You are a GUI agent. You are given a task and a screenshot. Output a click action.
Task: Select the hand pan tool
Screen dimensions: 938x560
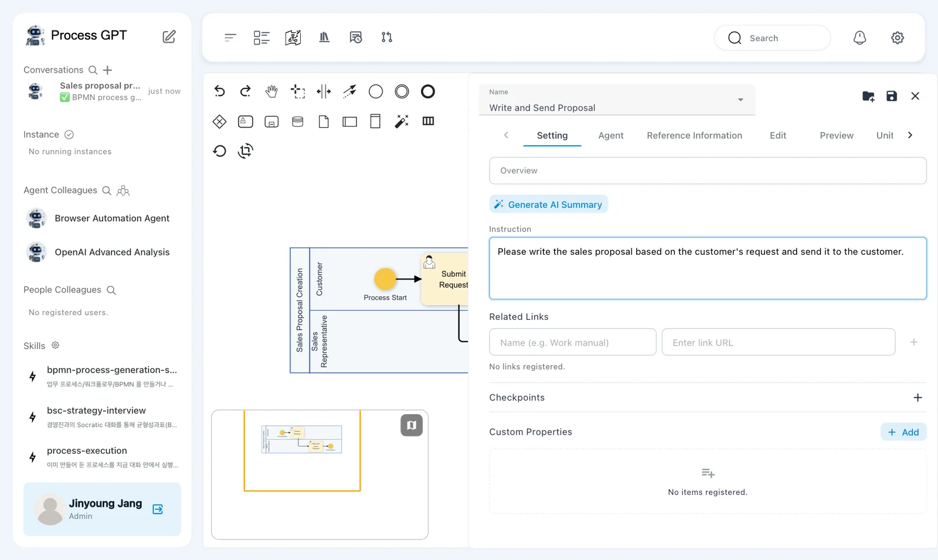pyautogui.click(x=271, y=91)
